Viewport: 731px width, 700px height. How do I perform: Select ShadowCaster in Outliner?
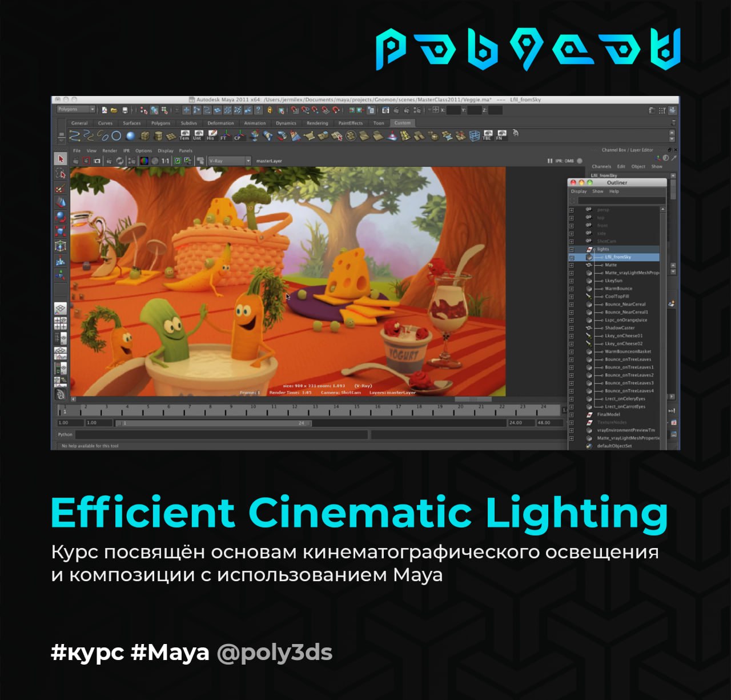620,328
